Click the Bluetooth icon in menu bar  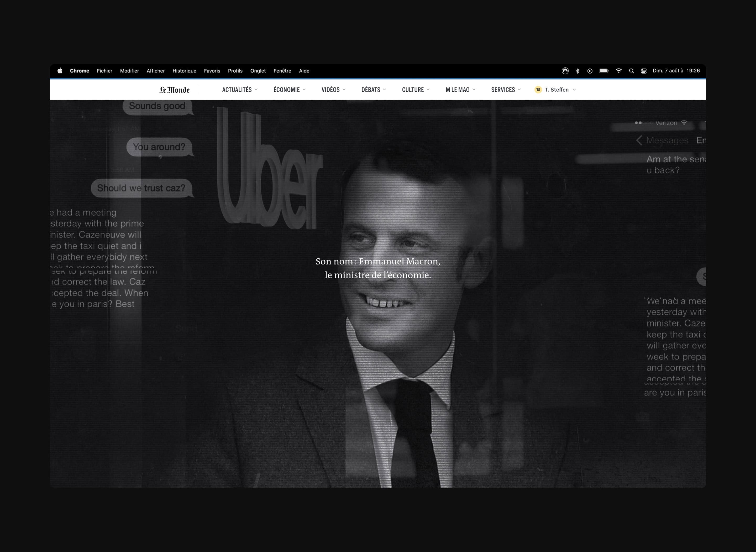[x=578, y=71]
